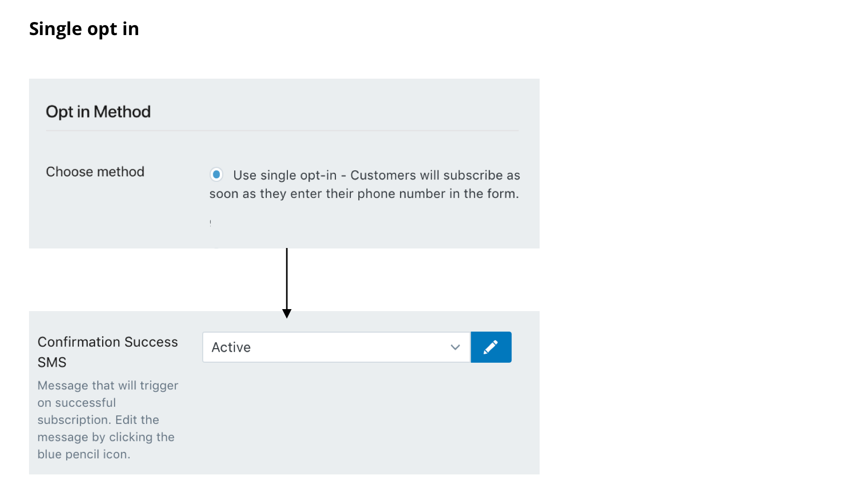Image resolution: width=868 pixels, height=503 pixels.
Task: Click the 'blue pencil icon.' helper text line
Action: tap(84, 454)
